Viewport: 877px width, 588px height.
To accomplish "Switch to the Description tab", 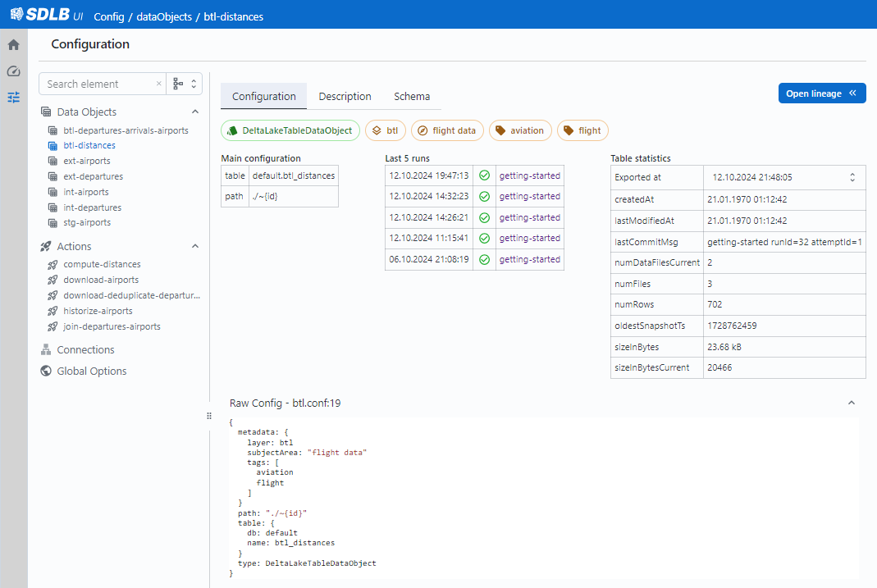I will click(x=345, y=96).
